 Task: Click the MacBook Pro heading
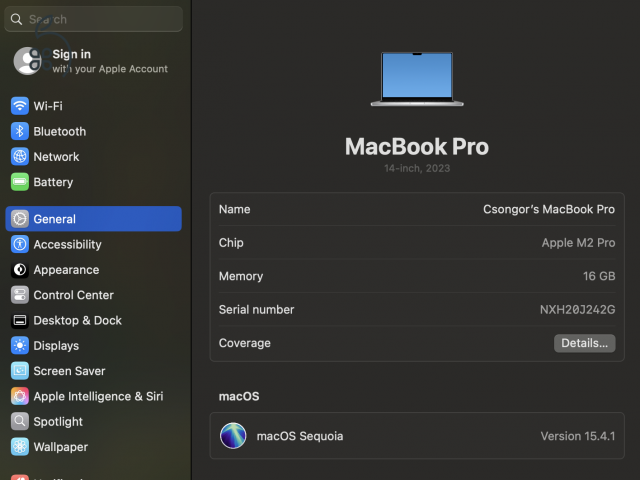pos(417,146)
